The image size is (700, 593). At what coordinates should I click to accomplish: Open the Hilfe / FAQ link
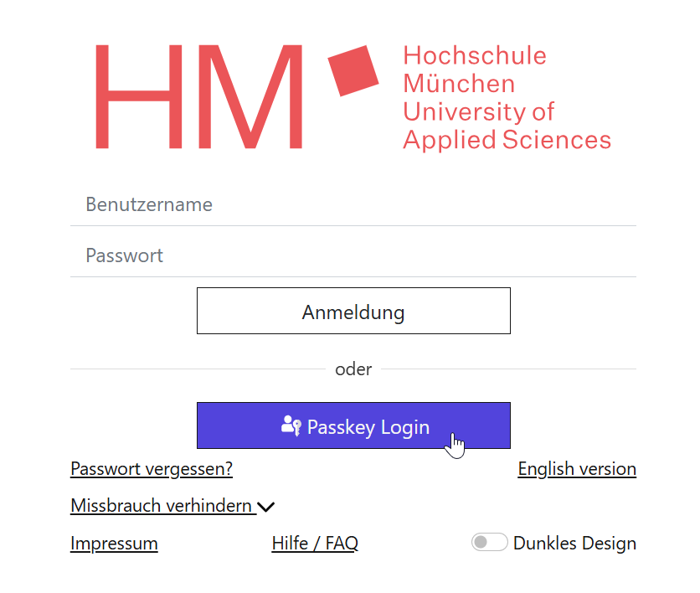pyautogui.click(x=315, y=544)
